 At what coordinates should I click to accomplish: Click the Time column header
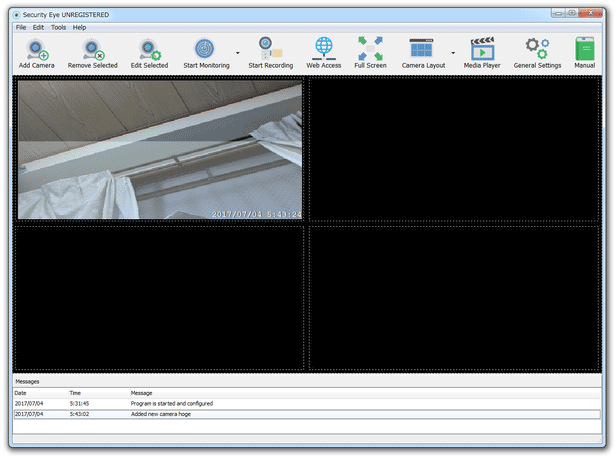[99, 393]
